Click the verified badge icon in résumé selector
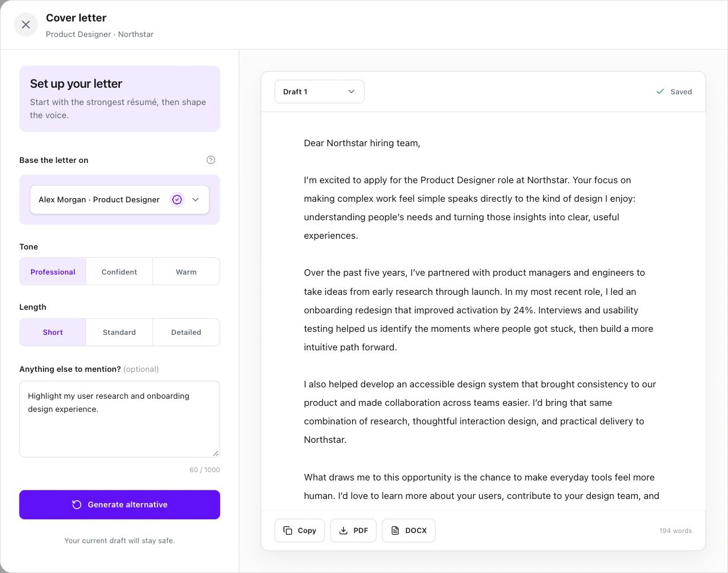728x573 pixels. (177, 200)
